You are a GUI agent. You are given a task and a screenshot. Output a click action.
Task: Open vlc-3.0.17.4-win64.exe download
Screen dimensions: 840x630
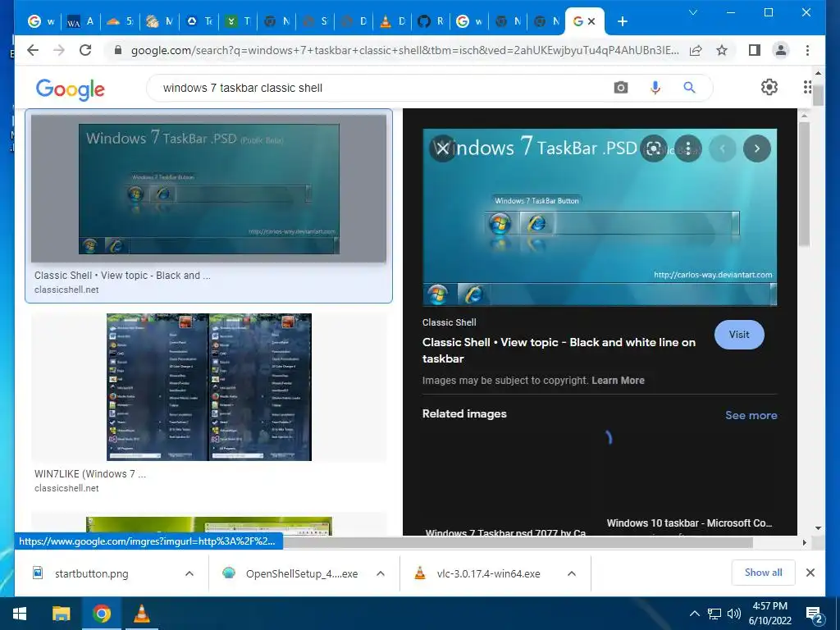488,573
